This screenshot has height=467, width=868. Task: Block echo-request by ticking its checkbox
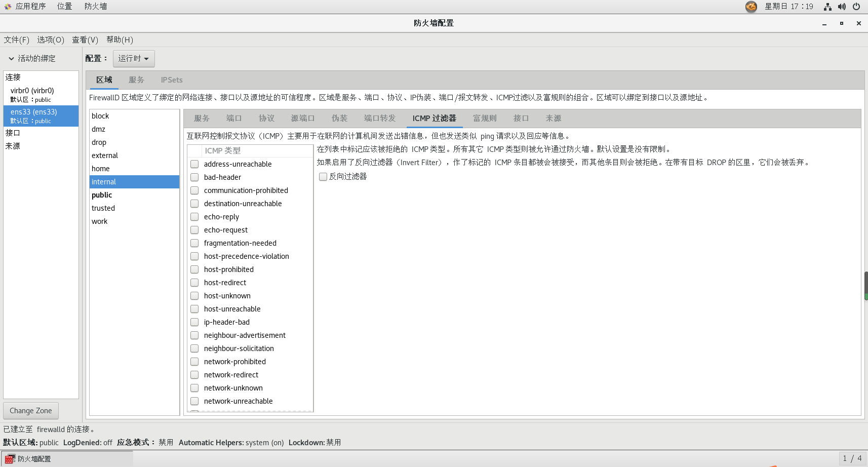tap(194, 230)
